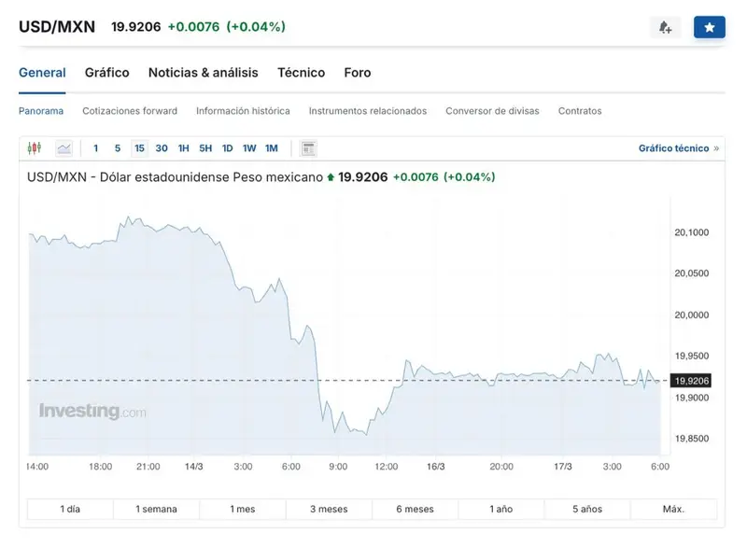This screenshot has width=747, height=560.
Task: Open the Conversor de divisas section
Action: [x=492, y=110]
